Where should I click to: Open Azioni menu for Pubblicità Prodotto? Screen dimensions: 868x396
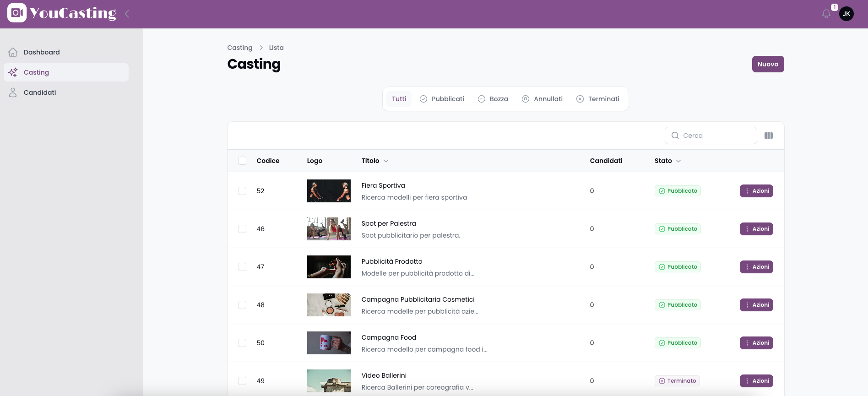pos(756,267)
